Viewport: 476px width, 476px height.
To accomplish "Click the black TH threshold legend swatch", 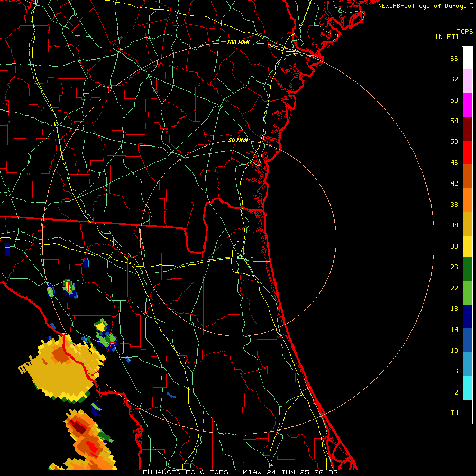I will click(467, 411).
